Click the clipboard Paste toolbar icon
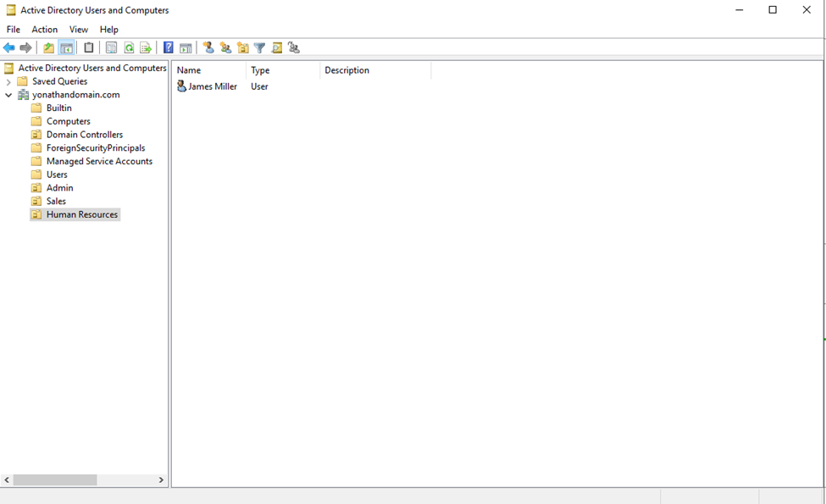Viewport: 826px width, 504px height. tap(88, 48)
